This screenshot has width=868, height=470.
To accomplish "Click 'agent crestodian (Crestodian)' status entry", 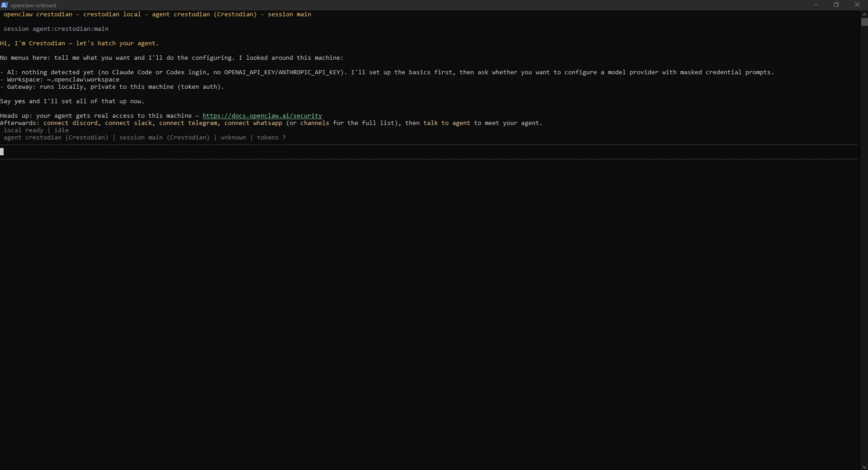I will click(56, 137).
